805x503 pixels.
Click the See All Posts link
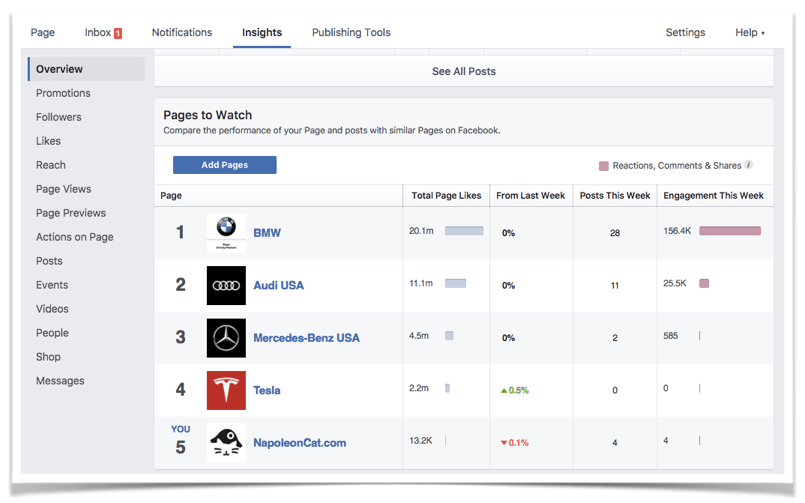coord(464,71)
